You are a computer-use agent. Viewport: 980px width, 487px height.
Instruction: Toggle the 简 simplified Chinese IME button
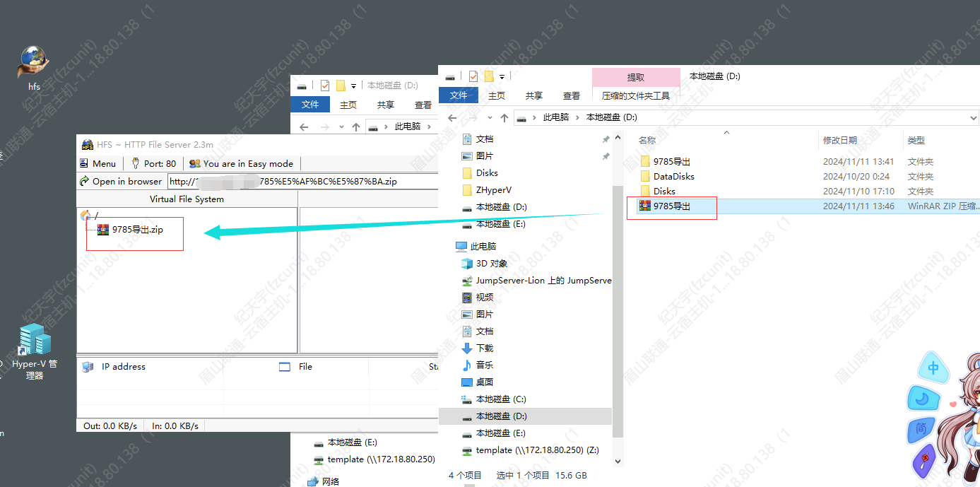click(921, 429)
